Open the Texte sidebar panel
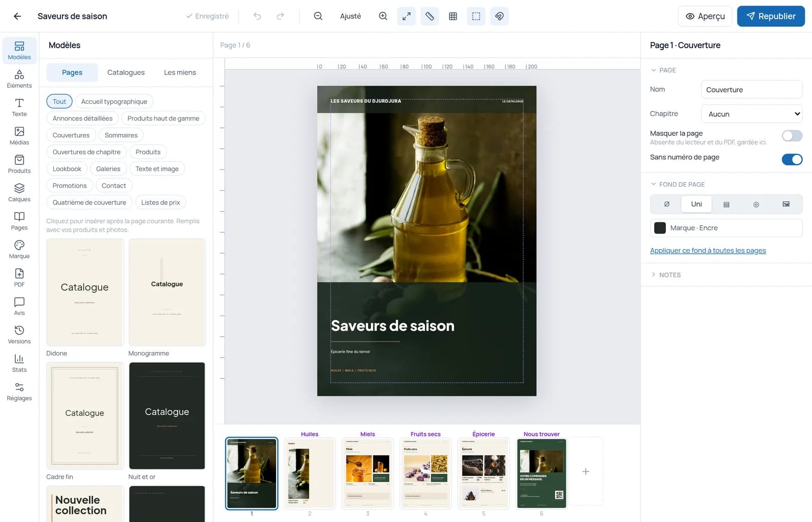Screen dimensions: 812x522 point(19,108)
